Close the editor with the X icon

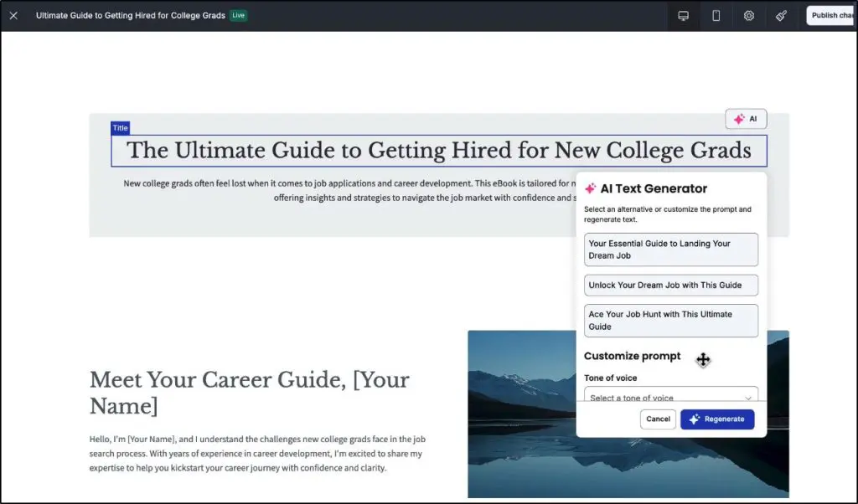coord(13,15)
